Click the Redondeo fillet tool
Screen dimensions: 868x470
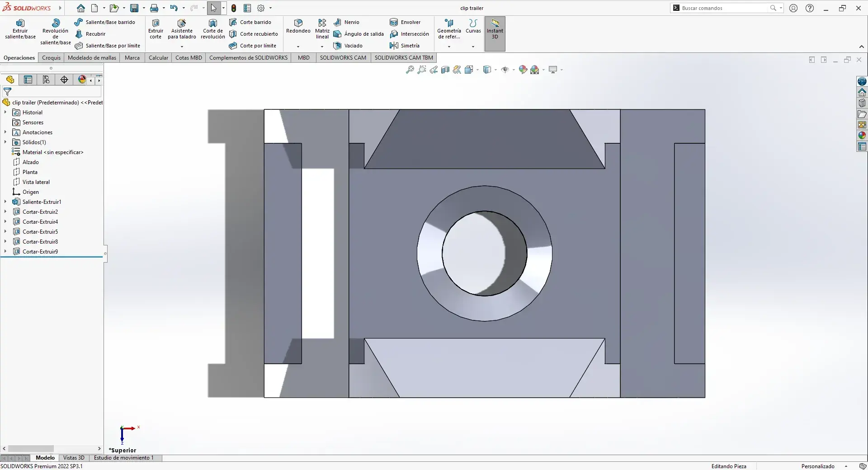(x=298, y=26)
